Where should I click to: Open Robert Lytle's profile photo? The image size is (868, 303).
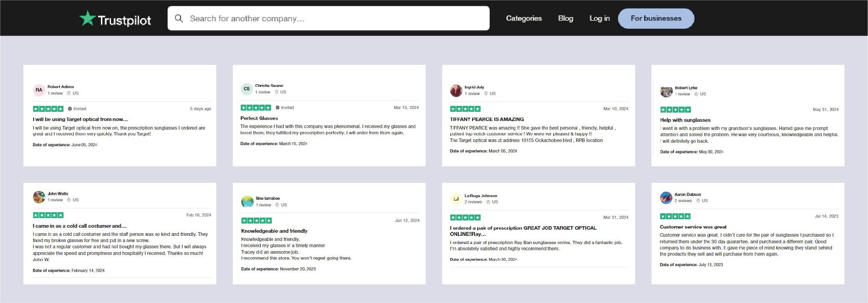point(666,91)
